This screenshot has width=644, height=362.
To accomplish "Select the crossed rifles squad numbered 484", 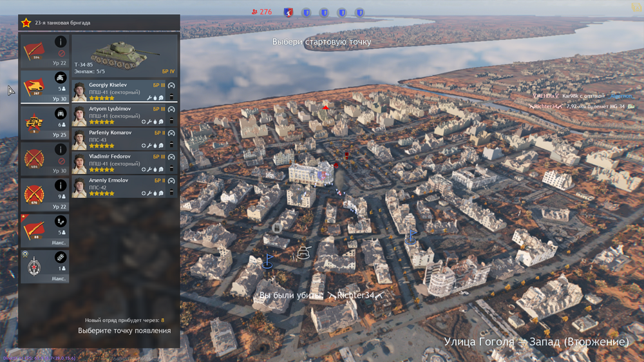I will pyautogui.click(x=45, y=158).
